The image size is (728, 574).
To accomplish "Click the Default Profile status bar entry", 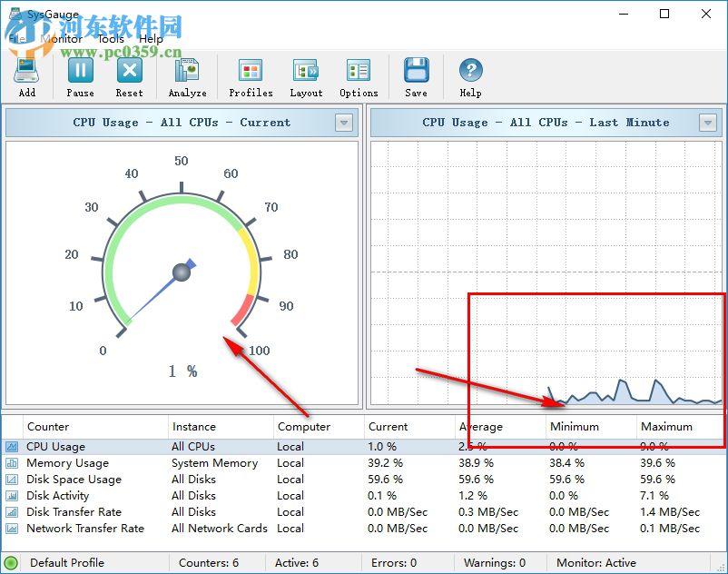I will pos(67,563).
